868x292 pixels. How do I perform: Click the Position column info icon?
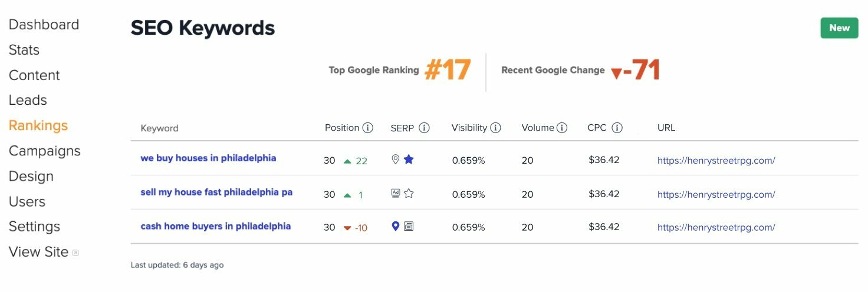[368, 128]
